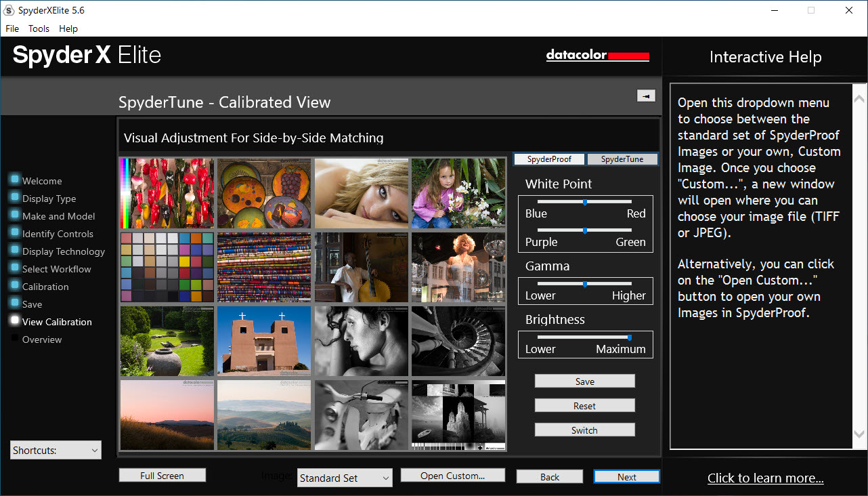Click the collapse help panel arrow icon

(646, 96)
